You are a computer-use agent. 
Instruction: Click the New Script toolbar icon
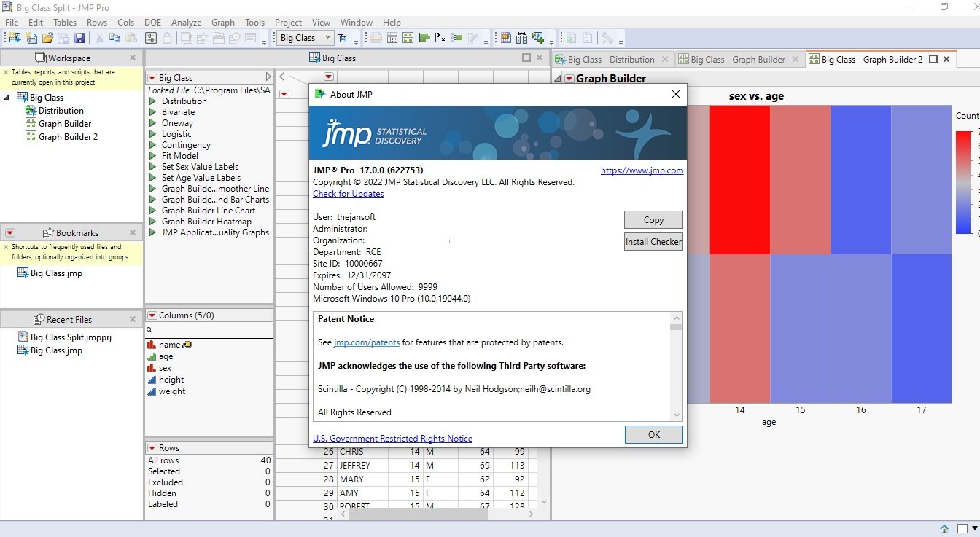[x=31, y=38]
